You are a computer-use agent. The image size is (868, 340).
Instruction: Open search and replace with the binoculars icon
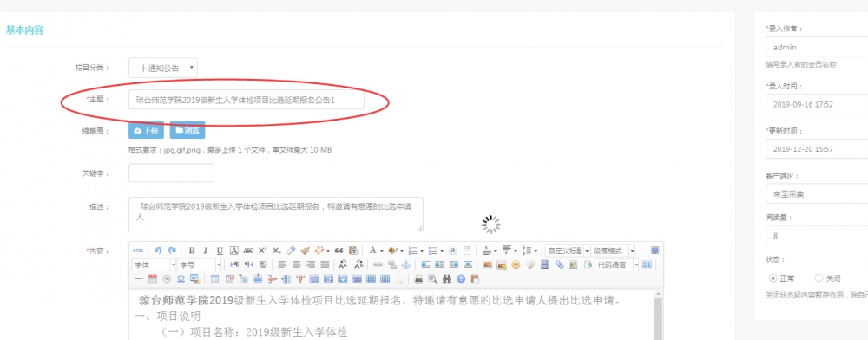pos(447,278)
